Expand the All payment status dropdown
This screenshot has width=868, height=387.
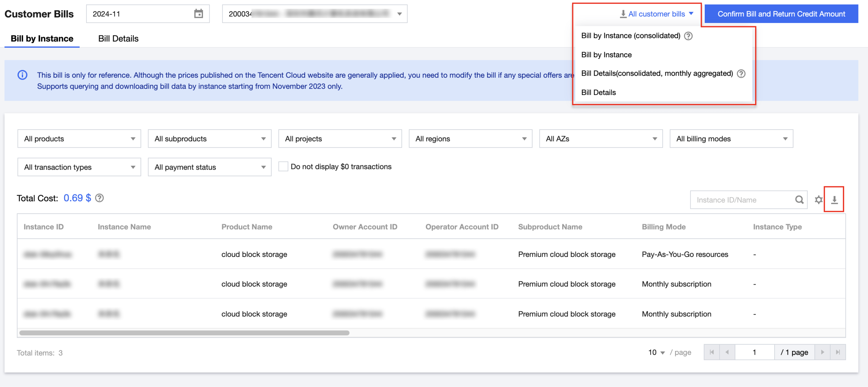pyautogui.click(x=210, y=167)
